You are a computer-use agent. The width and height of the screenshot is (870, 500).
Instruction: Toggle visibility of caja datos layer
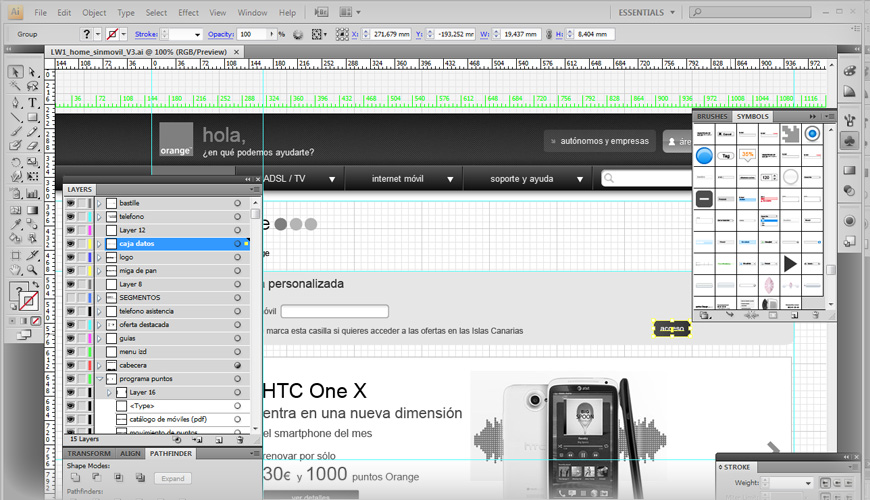tap(70, 244)
